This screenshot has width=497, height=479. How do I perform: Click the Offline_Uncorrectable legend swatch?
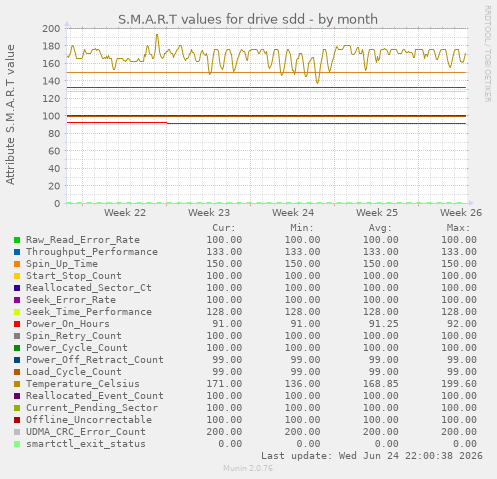coord(17,420)
